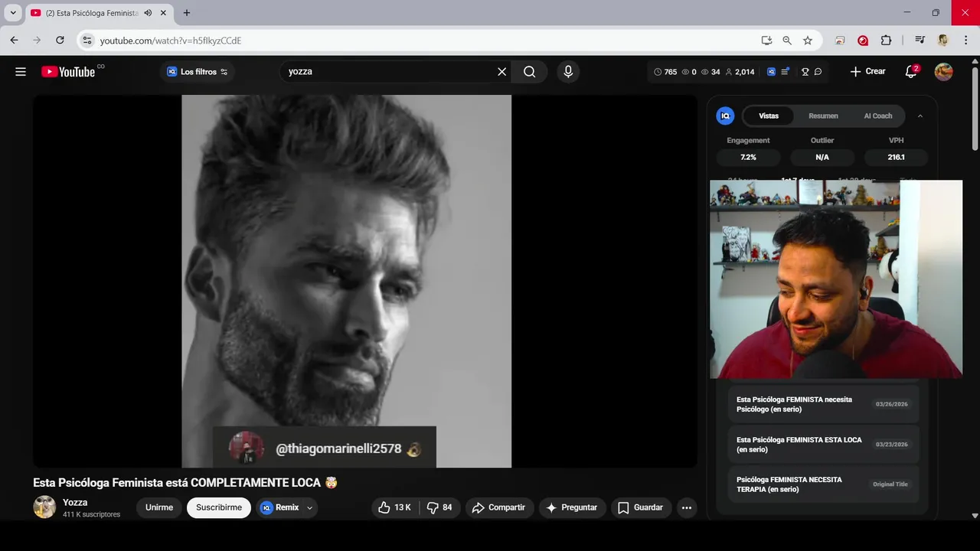Click the YouTube search field containing yozza
Screen dimensions: 980x551
click(390, 71)
